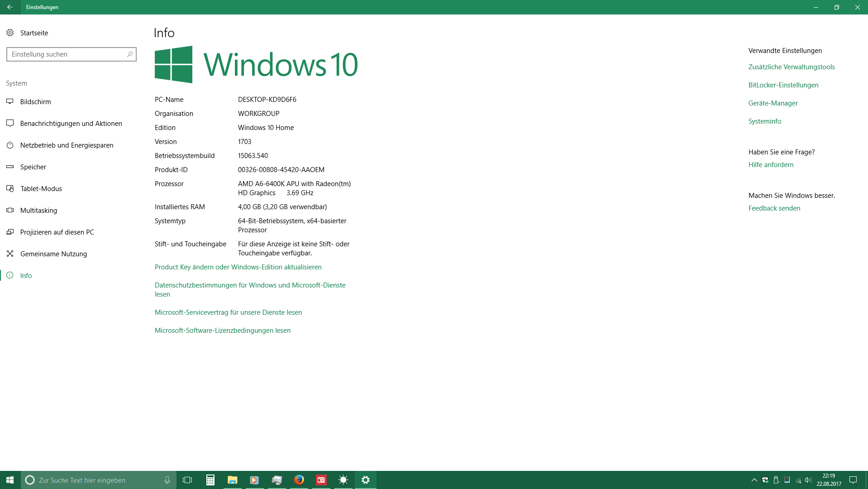
Task: Click the network tray icon
Action: click(798, 480)
